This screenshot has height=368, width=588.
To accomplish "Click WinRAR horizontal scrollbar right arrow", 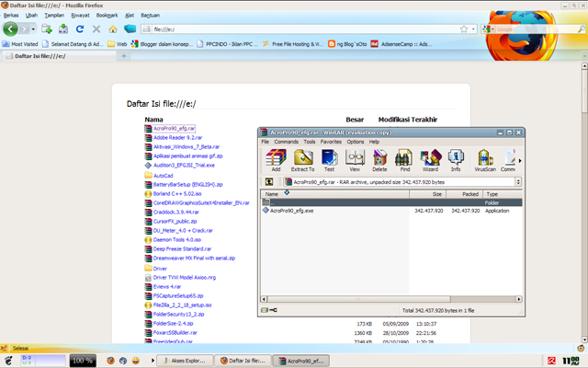I will pos(518,299).
